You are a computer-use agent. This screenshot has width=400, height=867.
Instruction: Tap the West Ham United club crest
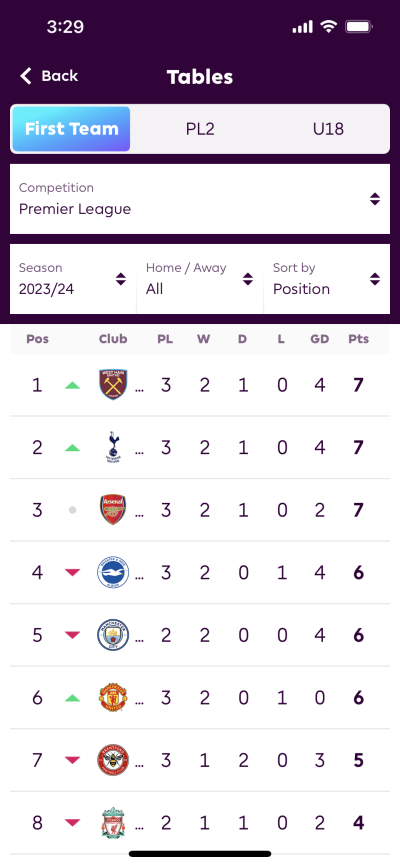pyautogui.click(x=113, y=384)
